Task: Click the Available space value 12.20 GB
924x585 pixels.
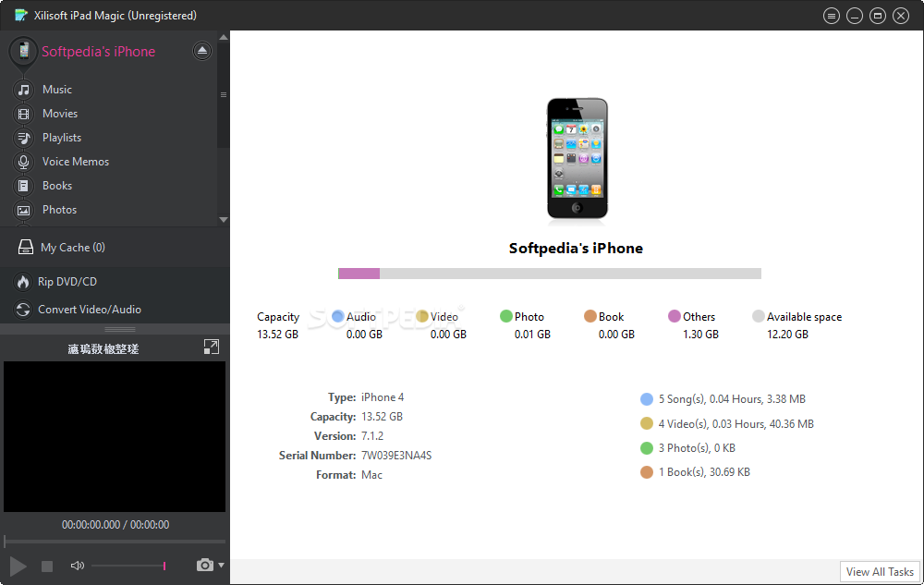Action: point(787,335)
